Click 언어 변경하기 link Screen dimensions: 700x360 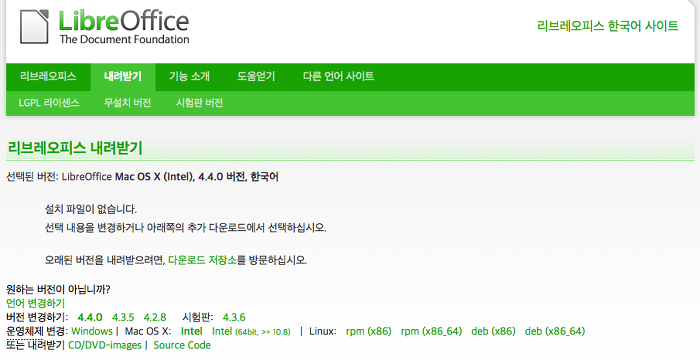[35, 303]
